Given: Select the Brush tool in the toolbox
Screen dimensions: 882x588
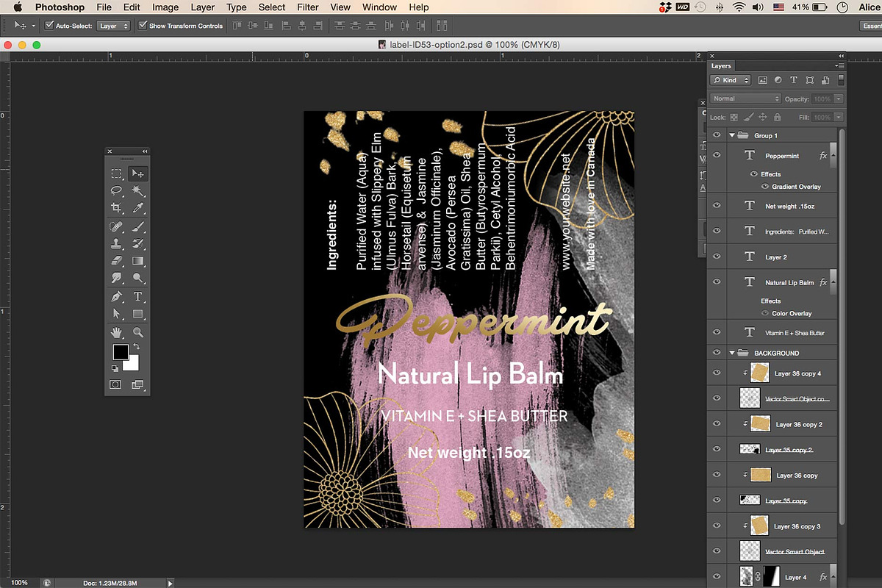Looking at the screenshot, I should pos(137,226).
